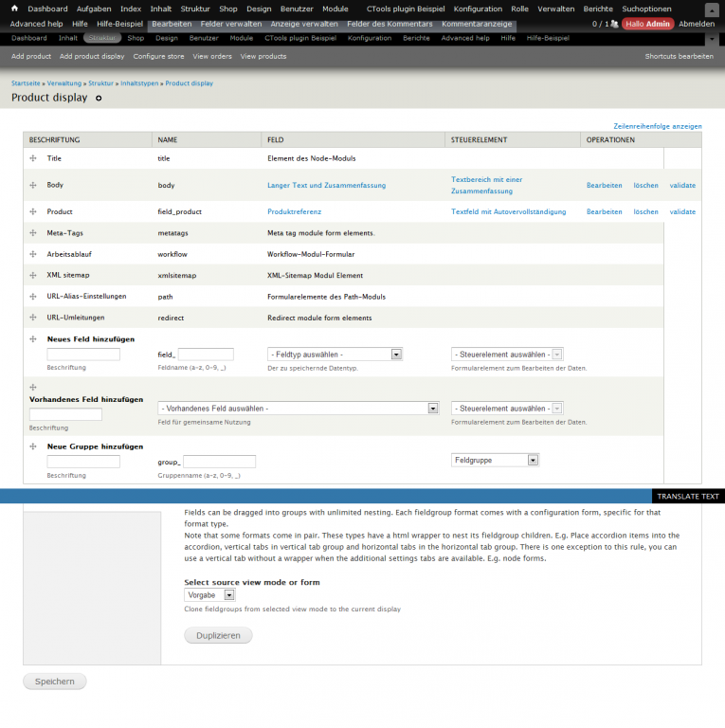Click the drag handle for XML sitemap row
This screenshot has width=725, height=728.
click(33, 275)
